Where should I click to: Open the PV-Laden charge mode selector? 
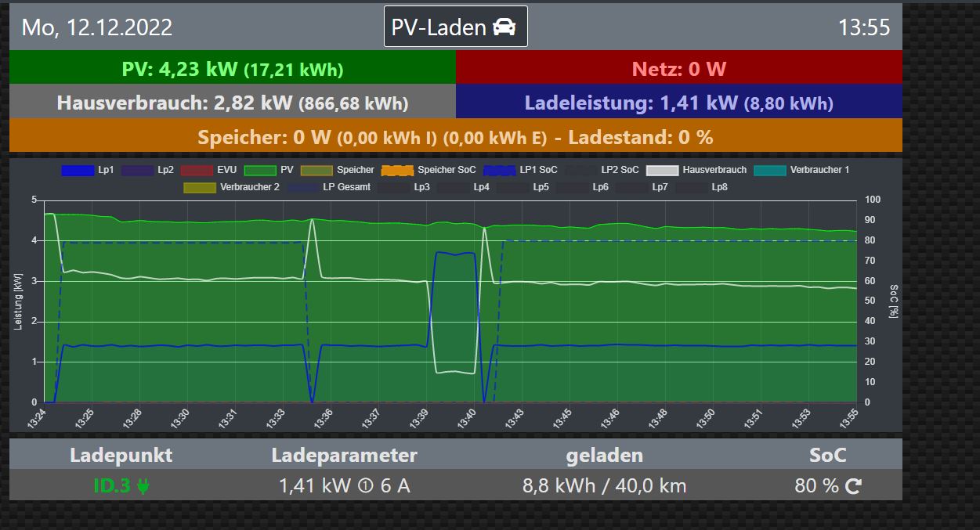click(455, 27)
